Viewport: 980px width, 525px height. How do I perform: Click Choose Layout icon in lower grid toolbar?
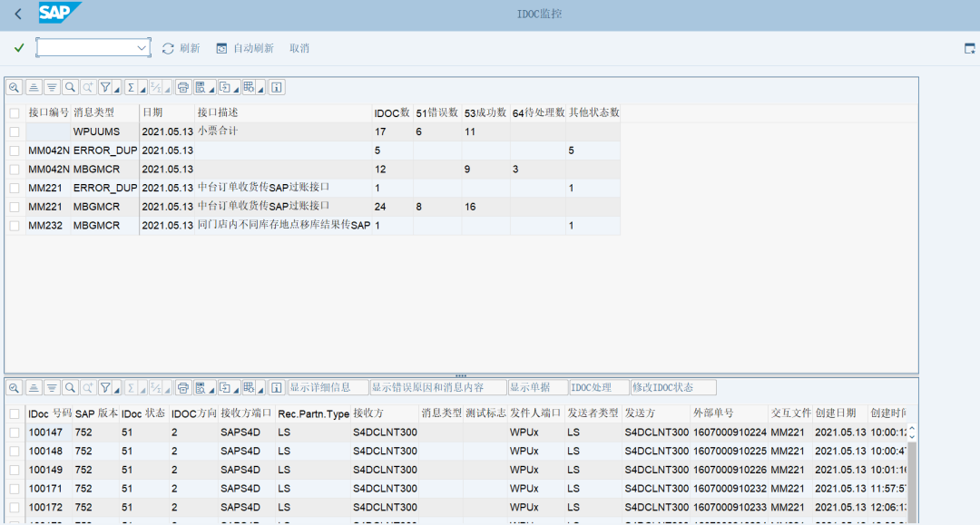250,388
